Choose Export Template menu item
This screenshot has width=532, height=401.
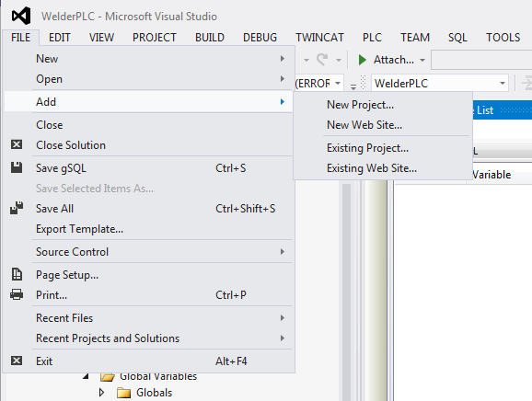coord(148,229)
